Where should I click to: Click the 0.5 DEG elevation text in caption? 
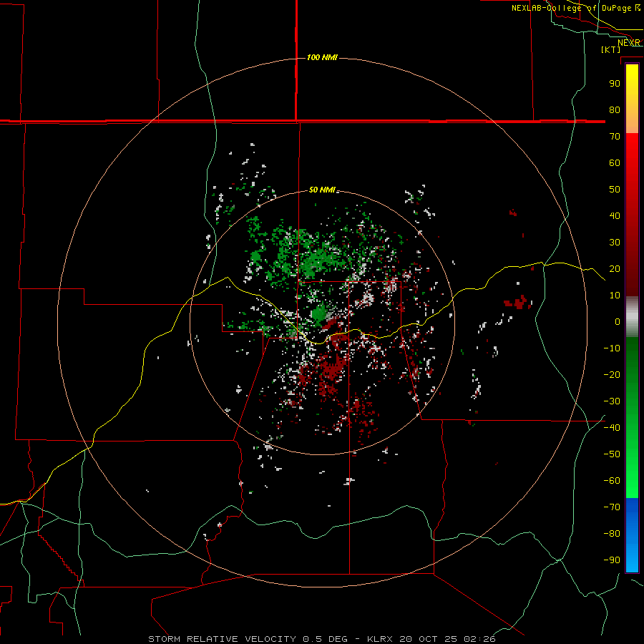pyautogui.click(x=326, y=639)
